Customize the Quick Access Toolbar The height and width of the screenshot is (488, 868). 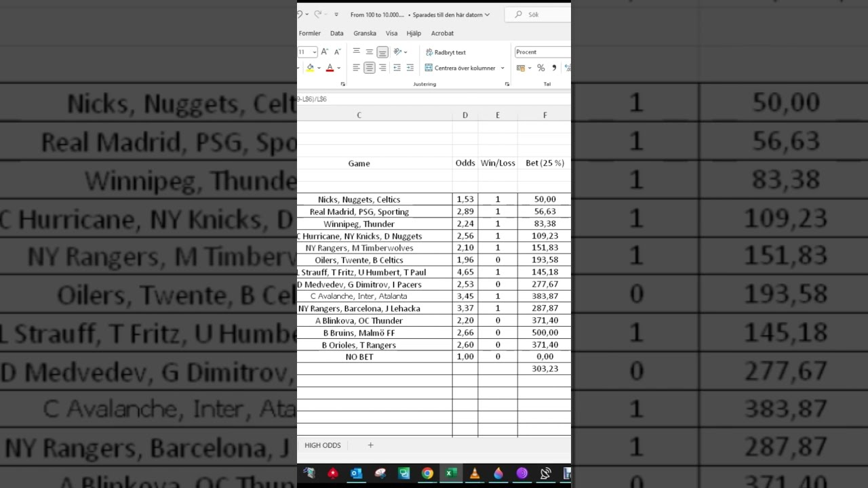pyautogui.click(x=336, y=14)
